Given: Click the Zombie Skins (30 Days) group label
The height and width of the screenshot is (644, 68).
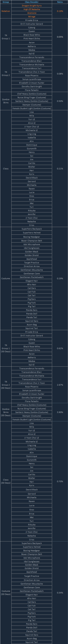Looking at the screenshot, I should pos(6,412).
